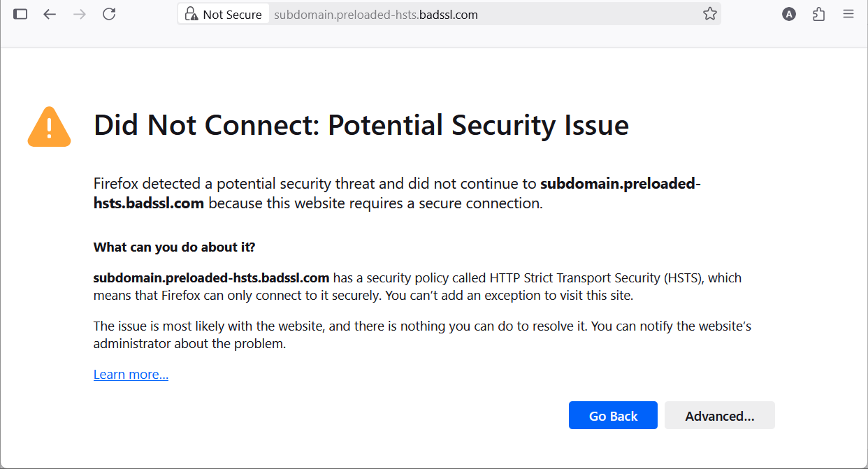The width and height of the screenshot is (868, 469).
Task: Open the "Learn more…" link
Action: tap(131, 375)
